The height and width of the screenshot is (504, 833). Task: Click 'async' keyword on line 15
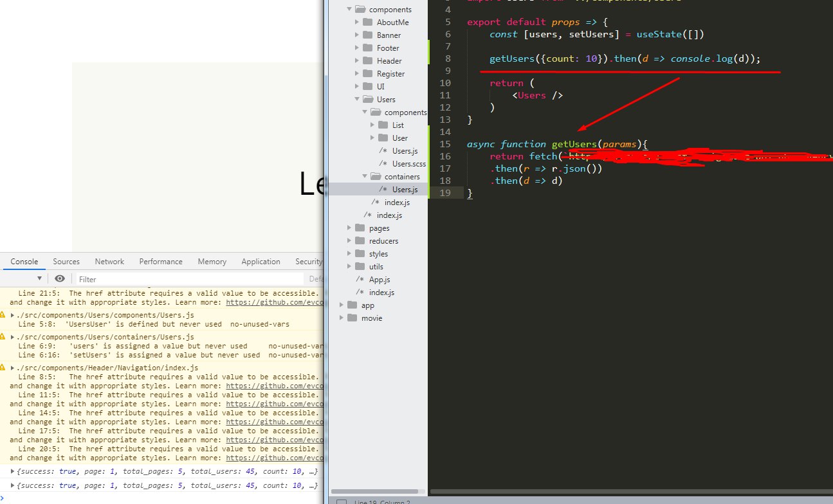[481, 144]
